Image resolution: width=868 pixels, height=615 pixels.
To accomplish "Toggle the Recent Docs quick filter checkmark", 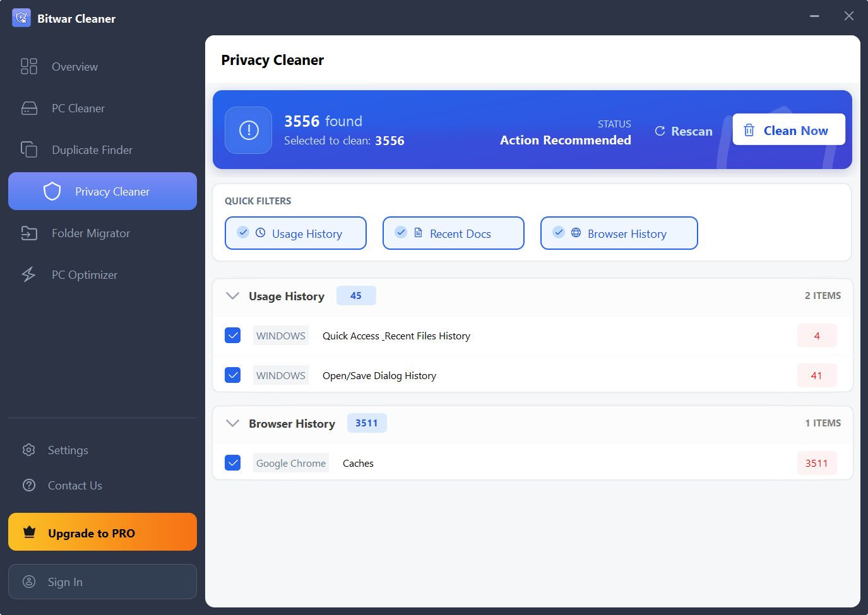I will (401, 232).
